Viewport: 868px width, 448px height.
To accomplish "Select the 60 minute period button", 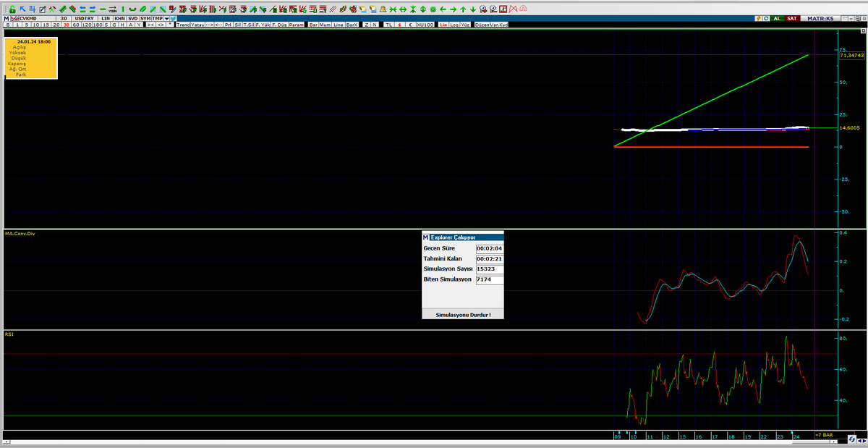I will pyautogui.click(x=77, y=25).
